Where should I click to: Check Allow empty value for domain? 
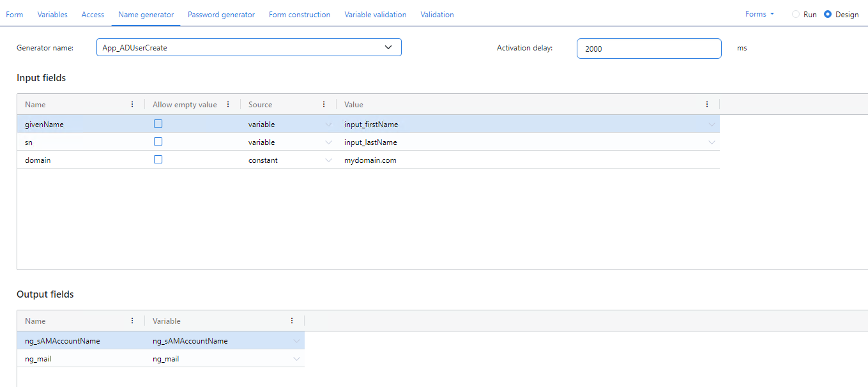pos(158,160)
